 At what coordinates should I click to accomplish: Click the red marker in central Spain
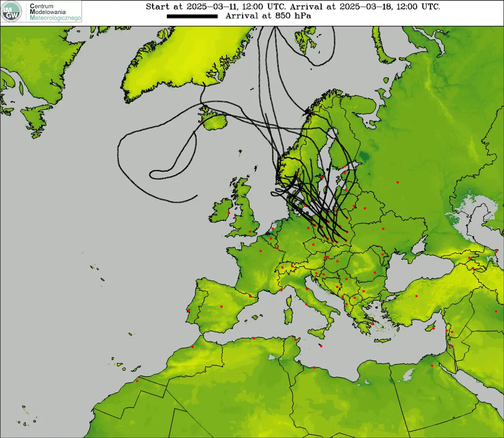[x=221, y=307]
